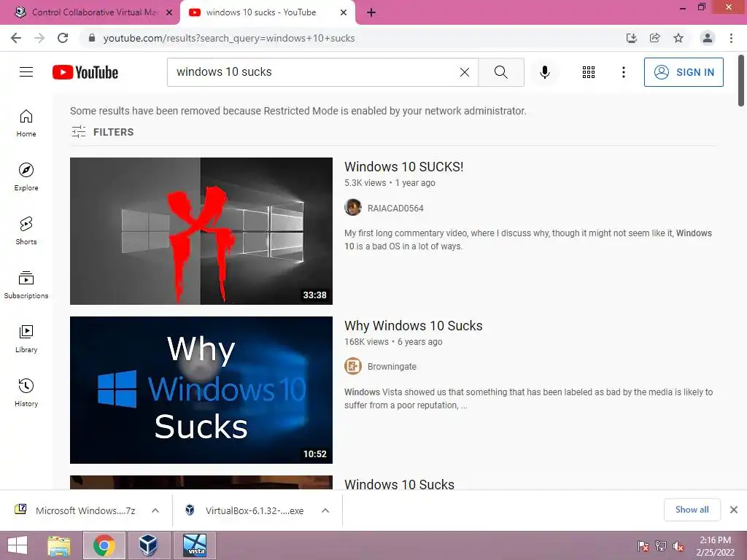Click the install app icon in address bar
The height and width of the screenshot is (560, 747).
(x=631, y=38)
